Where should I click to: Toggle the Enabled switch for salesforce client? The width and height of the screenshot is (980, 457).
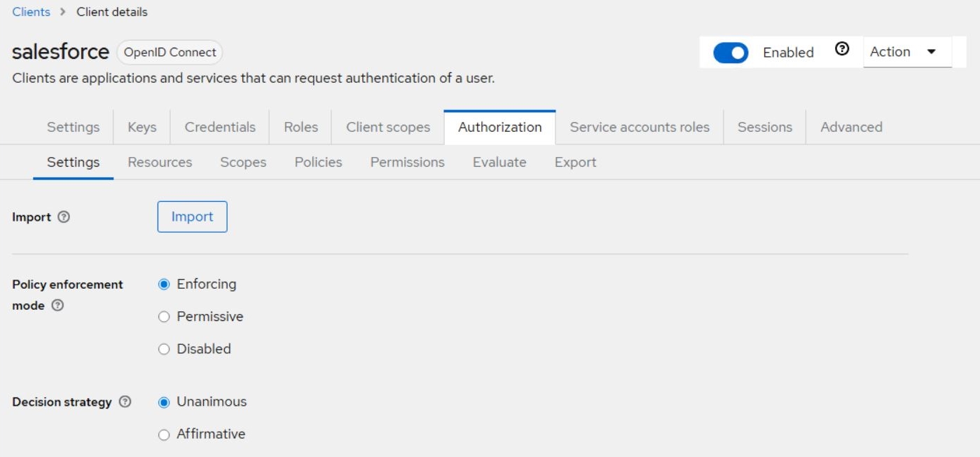[x=731, y=53]
